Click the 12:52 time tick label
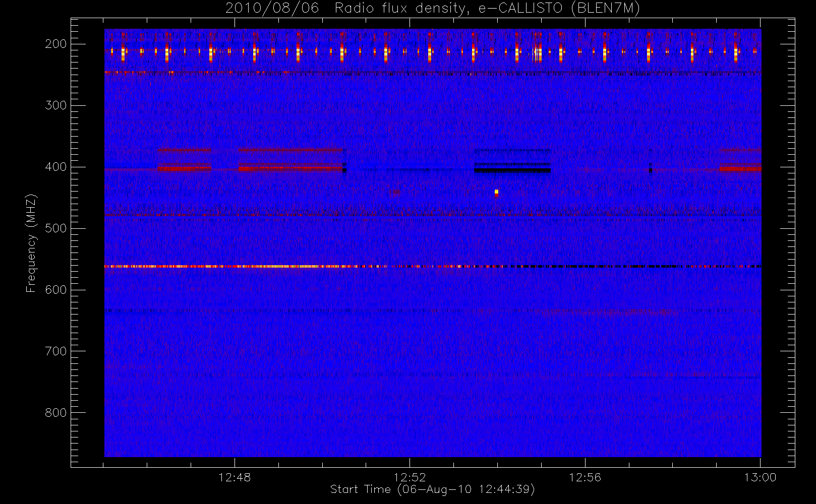 click(410, 477)
